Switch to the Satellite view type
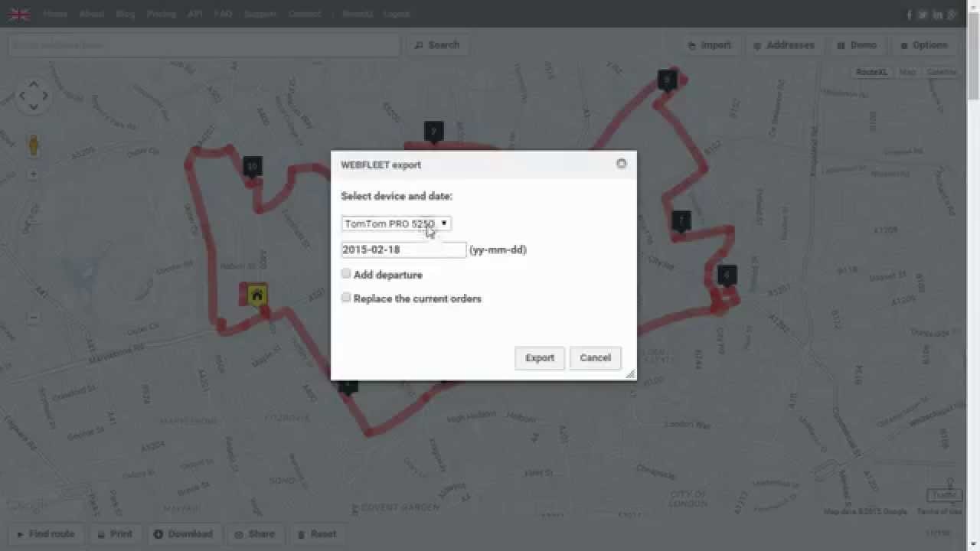The width and height of the screenshot is (980, 551). (941, 72)
